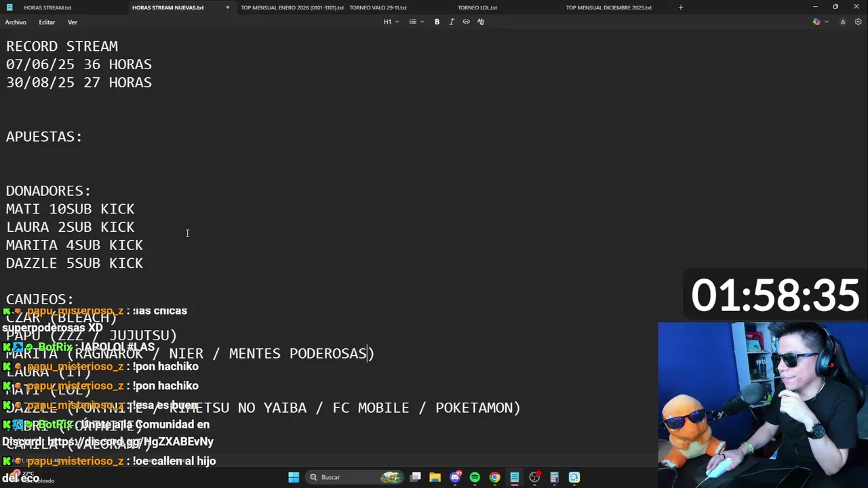
Task: Click the Notepad app icon in title bar
Action: (x=9, y=7)
